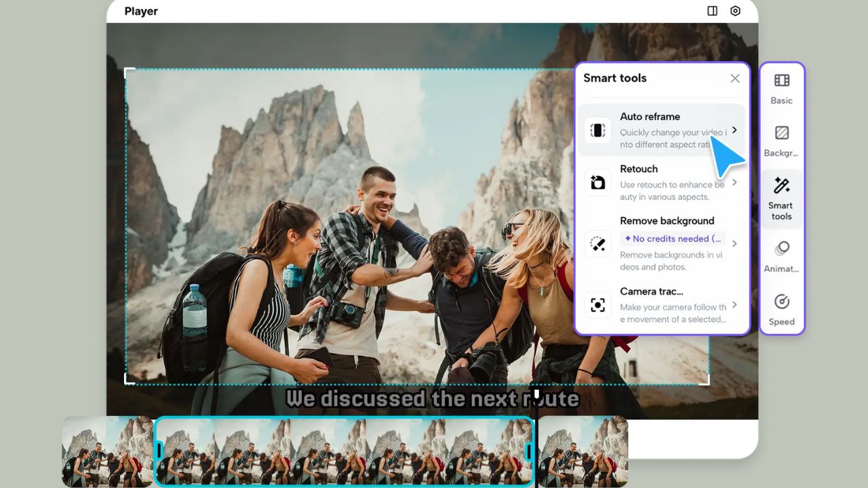Select the Retouch tool icon

597,182
